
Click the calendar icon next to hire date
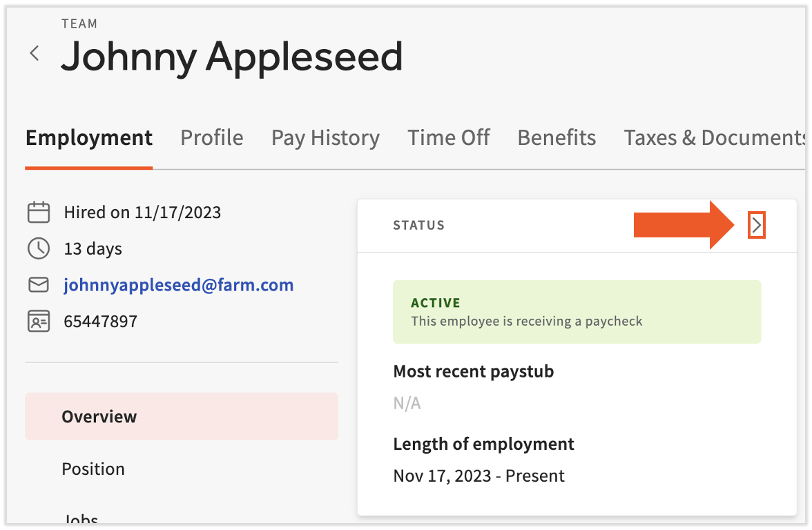click(x=39, y=212)
